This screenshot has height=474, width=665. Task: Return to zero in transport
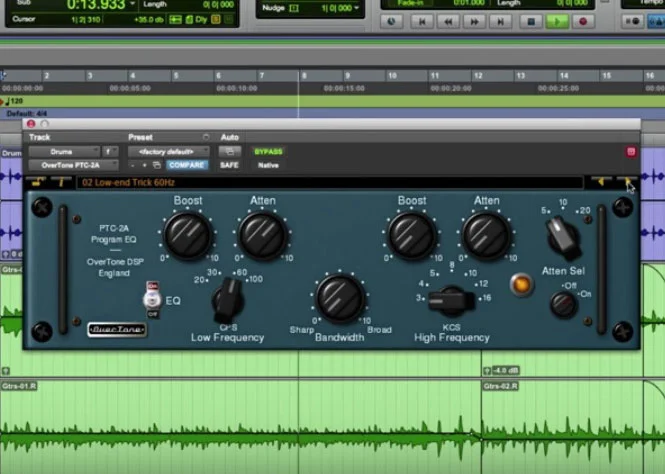[x=422, y=21]
